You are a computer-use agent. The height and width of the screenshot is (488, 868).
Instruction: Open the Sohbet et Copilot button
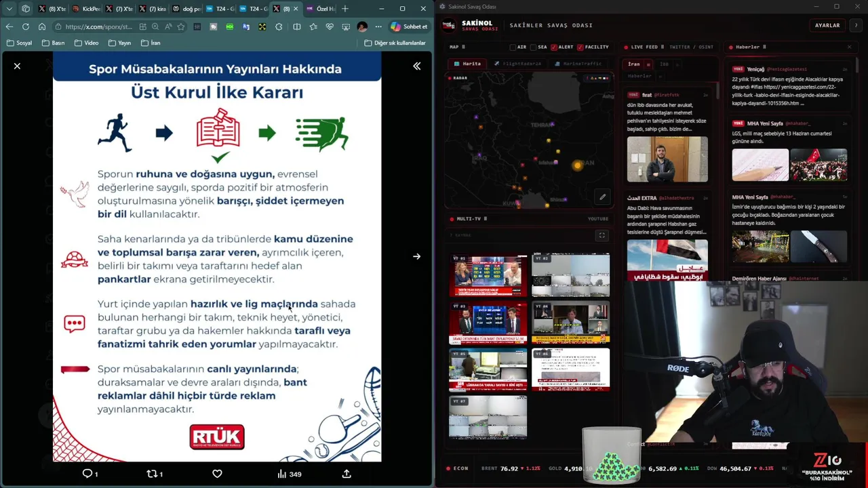[x=409, y=26]
